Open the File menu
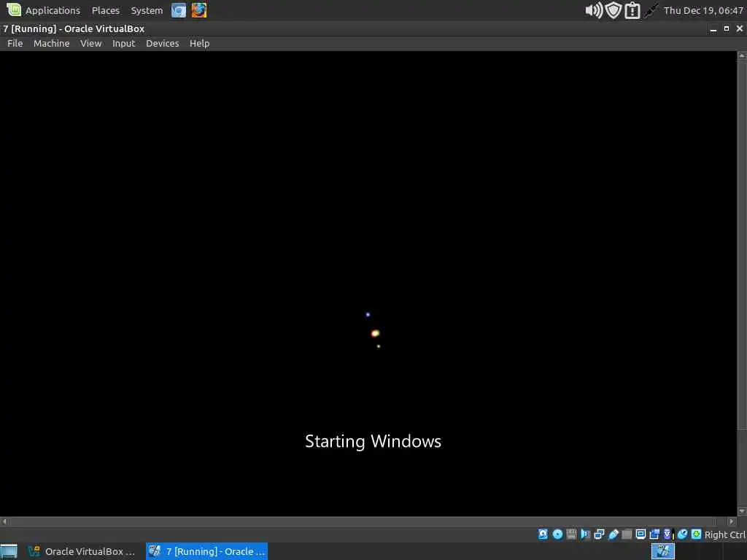 (15, 43)
